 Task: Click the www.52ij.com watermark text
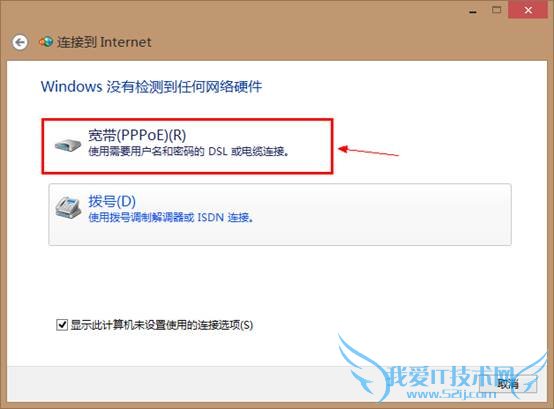pyautogui.click(x=452, y=393)
